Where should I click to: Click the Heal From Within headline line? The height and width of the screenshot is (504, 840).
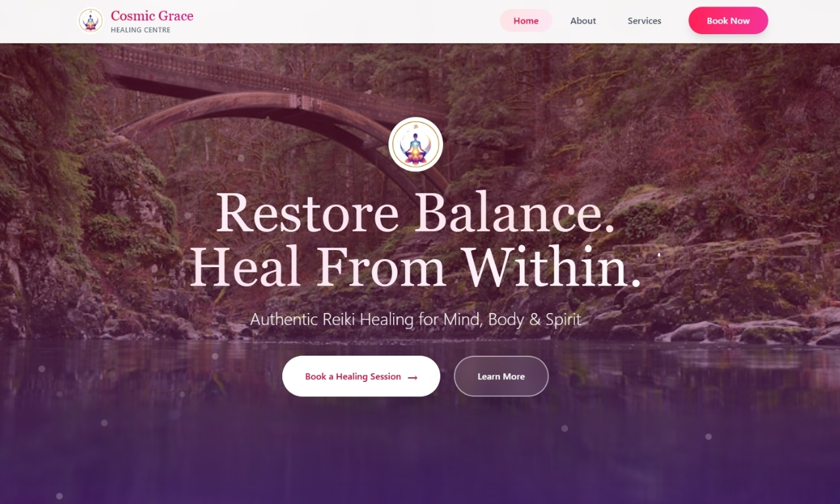(415, 267)
